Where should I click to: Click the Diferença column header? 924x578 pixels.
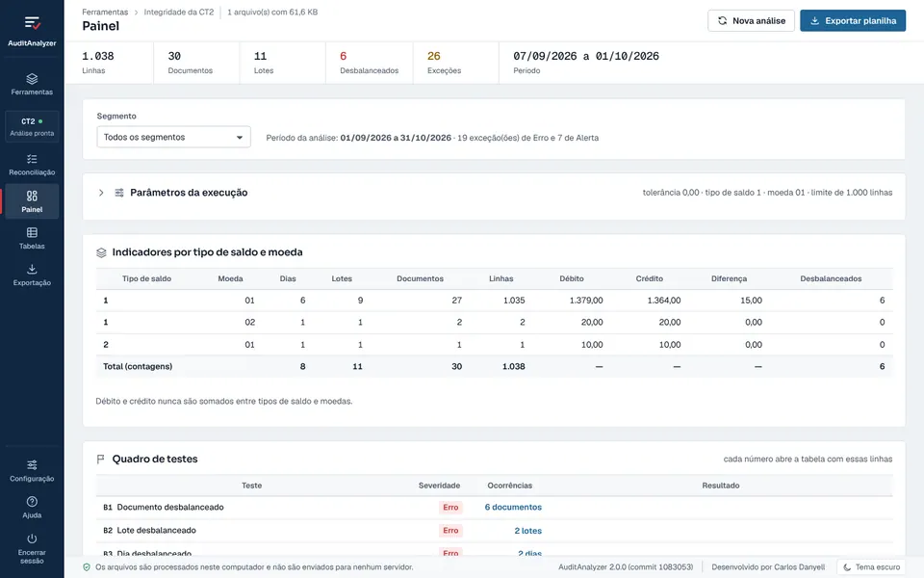729,278
